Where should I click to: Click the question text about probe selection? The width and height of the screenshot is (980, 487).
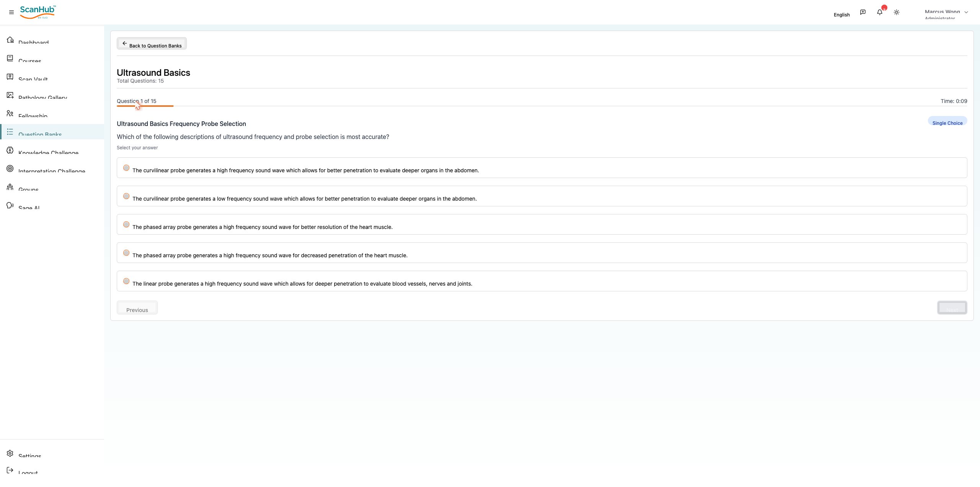[x=253, y=137]
